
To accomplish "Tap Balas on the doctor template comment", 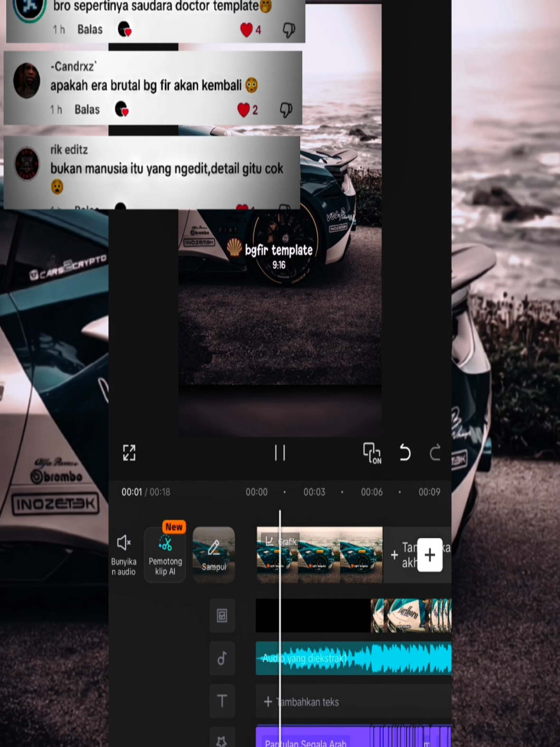I will (x=90, y=29).
